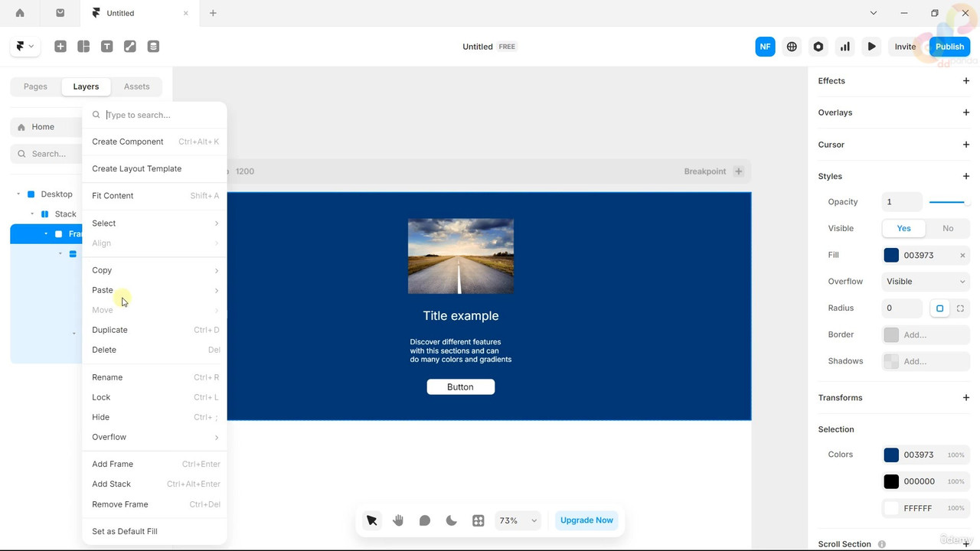The width and height of the screenshot is (980, 551).
Task: Click the Radius value field
Action: coord(902,308)
